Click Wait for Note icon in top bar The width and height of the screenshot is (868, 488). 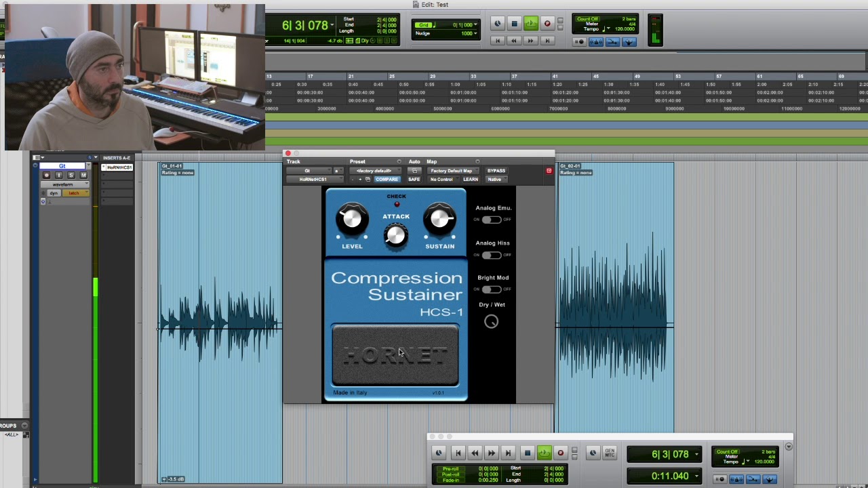[x=579, y=42]
